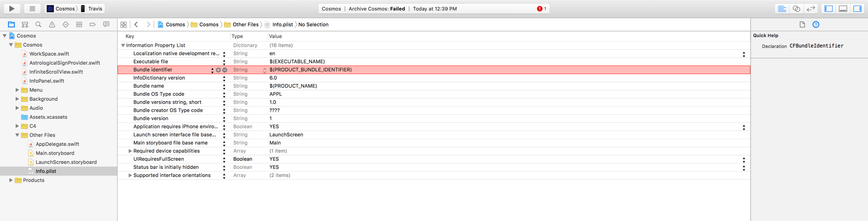This screenshot has height=221, width=868.
Task: Click the Archive Cosmos: Failed status
Action: [x=377, y=9]
